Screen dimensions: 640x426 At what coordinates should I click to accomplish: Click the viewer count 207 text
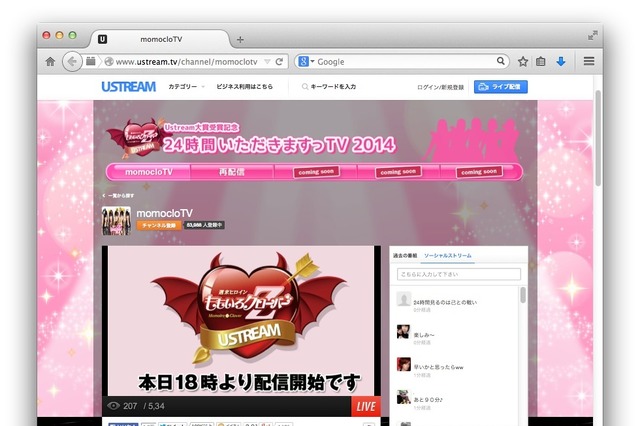click(x=130, y=406)
